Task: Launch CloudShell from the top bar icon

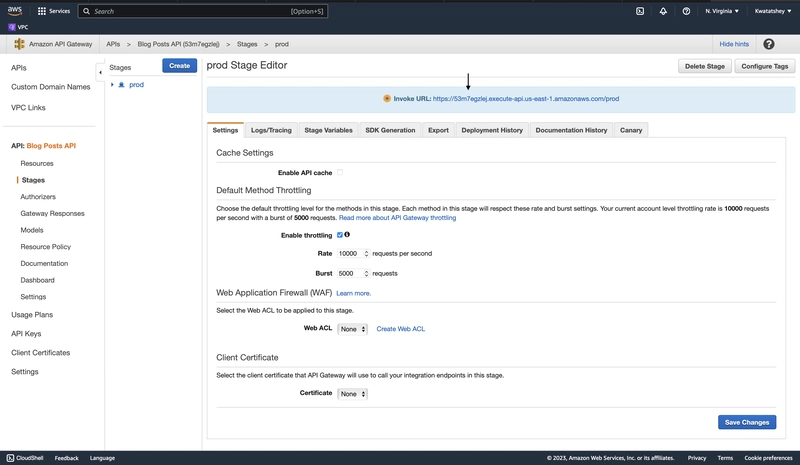Action: coord(640,11)
